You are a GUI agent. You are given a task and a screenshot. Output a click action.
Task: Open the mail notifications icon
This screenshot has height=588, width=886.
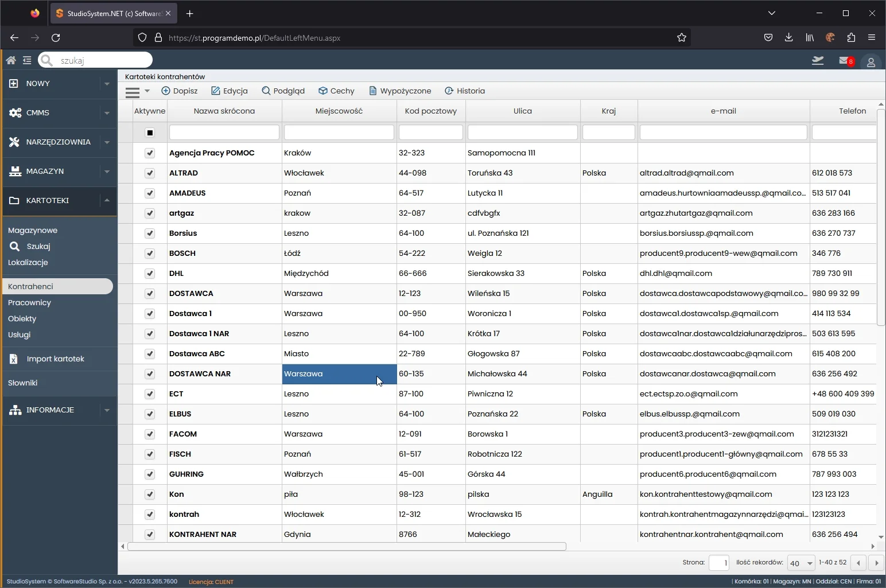[x=845, y=61]
